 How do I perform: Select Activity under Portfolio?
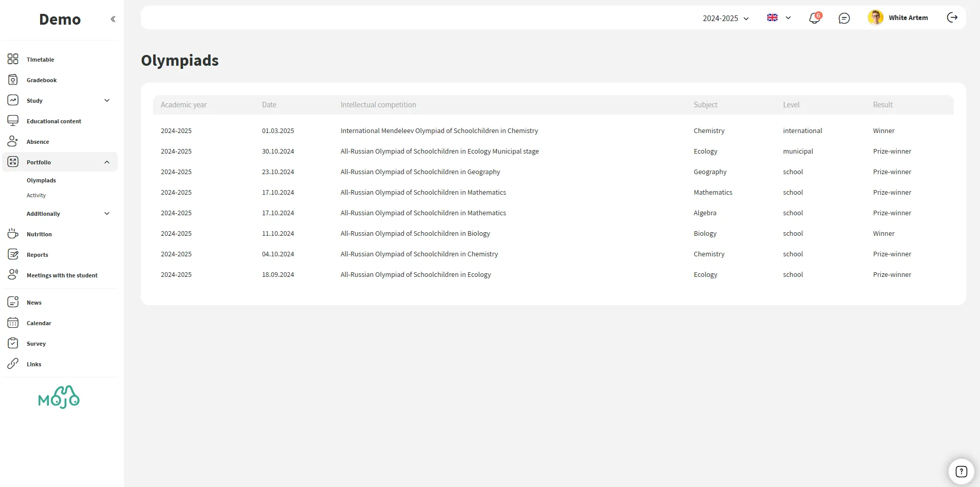pyautogui.click(x=36, y=195)
